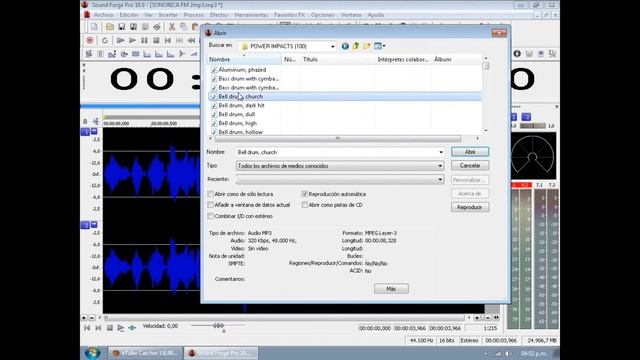Click the round icon above the meters panel
This screenshot has width=640, height=360.
(x=517, y=54)
